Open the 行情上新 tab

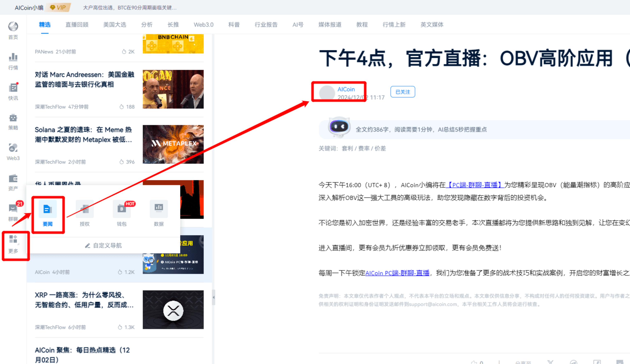tap(394, 25)
